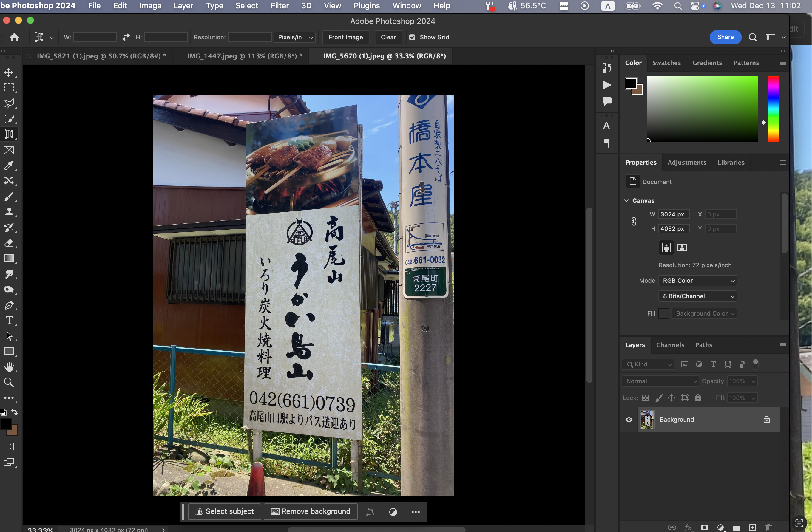Uncheck the Show Grid checkbox
812x532 pixels.
click(412, 37)
